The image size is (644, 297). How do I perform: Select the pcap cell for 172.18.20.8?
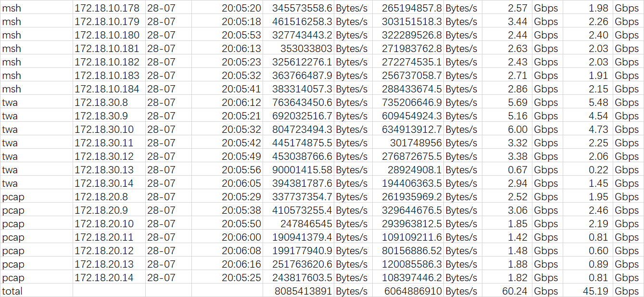(13, 197)
